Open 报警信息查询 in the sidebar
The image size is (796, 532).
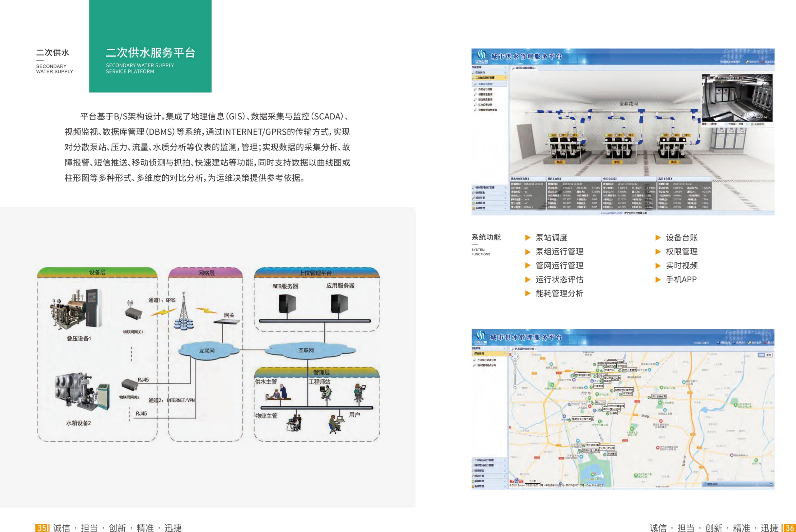coord(485,94)
